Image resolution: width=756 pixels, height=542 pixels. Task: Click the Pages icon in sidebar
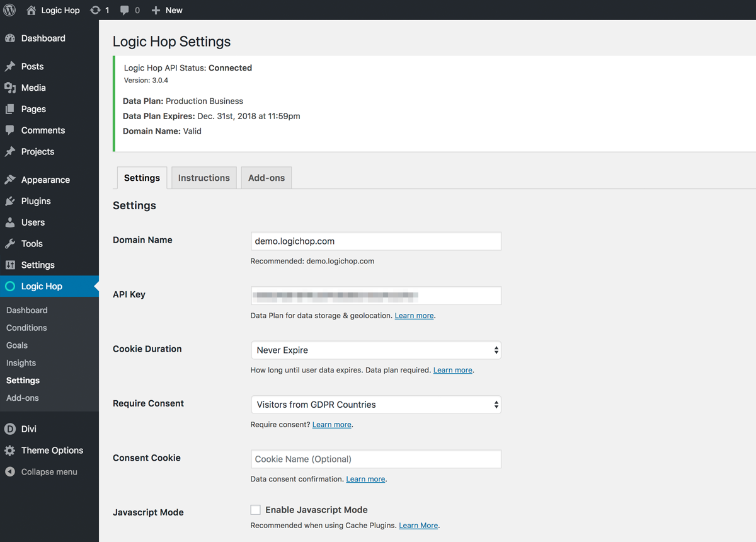pyautogui.click(x=10, y=109)
